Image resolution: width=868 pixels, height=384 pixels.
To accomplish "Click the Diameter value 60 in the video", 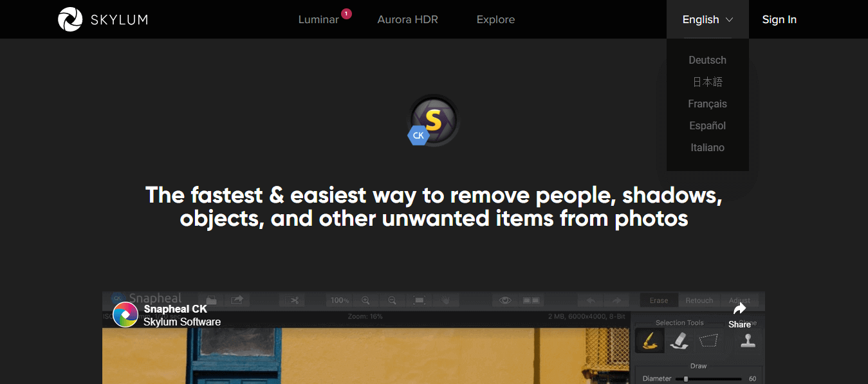I will 752,379.
